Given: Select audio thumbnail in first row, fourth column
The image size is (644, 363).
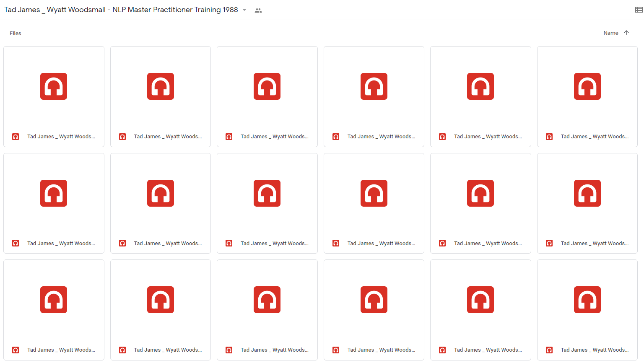Looking at the screenshot, I should 374,86.
